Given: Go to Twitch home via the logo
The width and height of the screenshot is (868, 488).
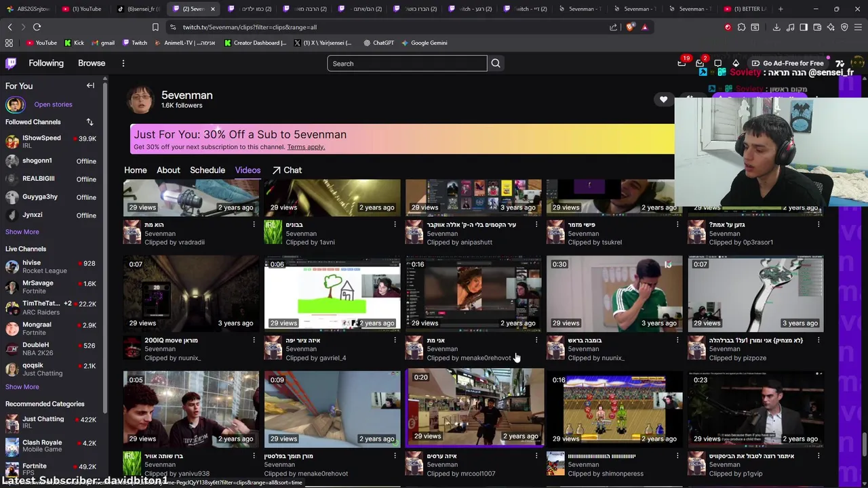Looking at the screenshot, I should (x=11, y=63).
